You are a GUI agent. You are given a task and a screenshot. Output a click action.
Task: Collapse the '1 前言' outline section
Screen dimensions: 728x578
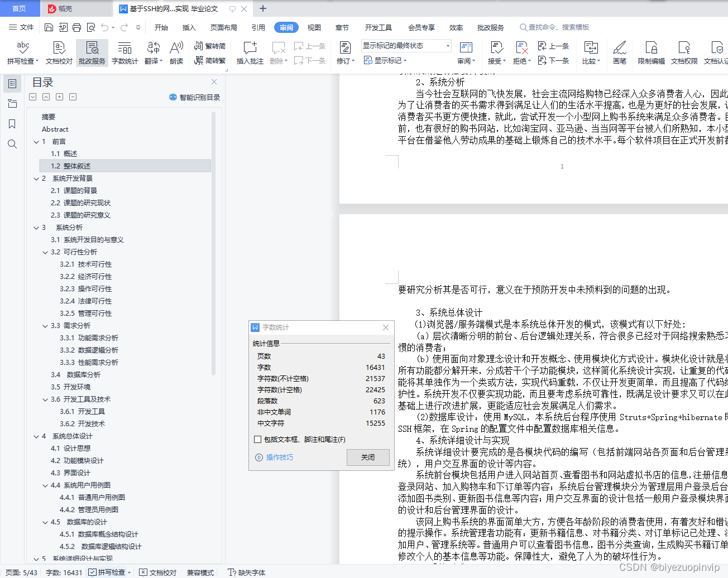(36, 142)
